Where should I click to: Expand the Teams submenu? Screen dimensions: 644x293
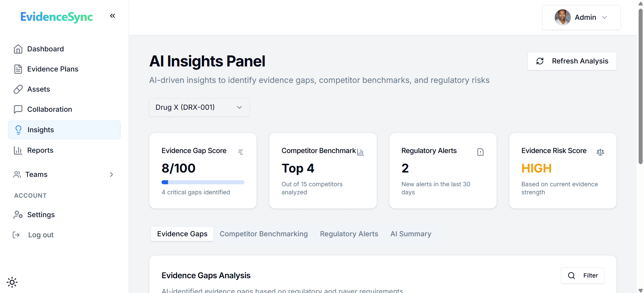click(x=111, y=175)
